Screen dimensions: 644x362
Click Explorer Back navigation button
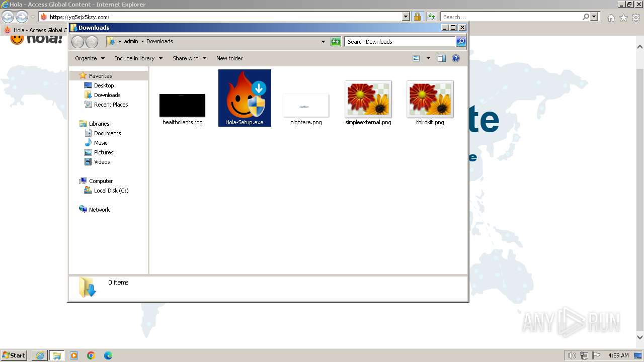(77, 42)
